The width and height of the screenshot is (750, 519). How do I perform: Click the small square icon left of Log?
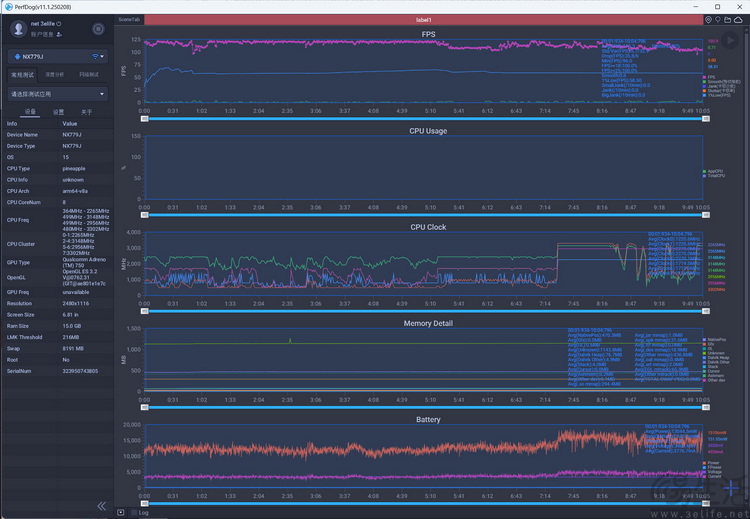[x=121, y=512]
